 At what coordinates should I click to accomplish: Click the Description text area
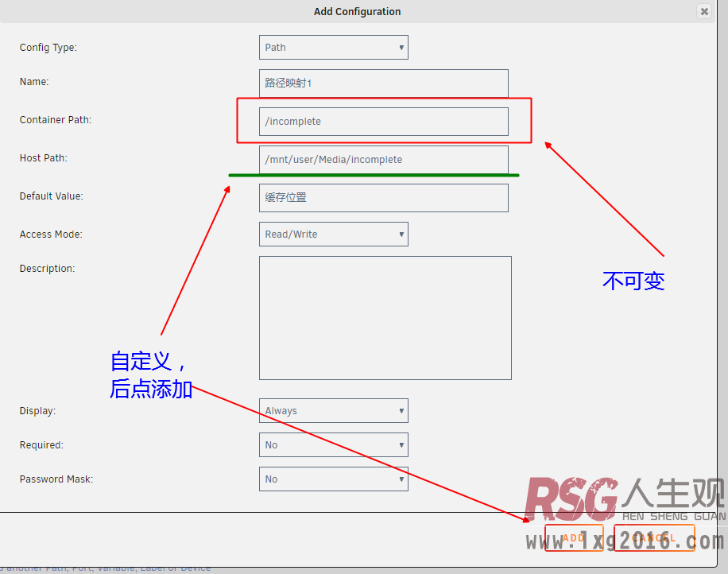point(385,318)
